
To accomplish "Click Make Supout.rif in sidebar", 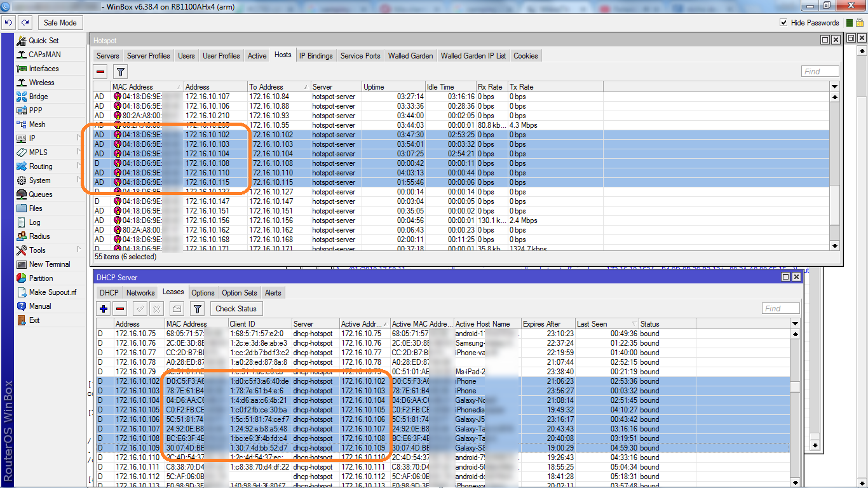I will tap(52, 292).
